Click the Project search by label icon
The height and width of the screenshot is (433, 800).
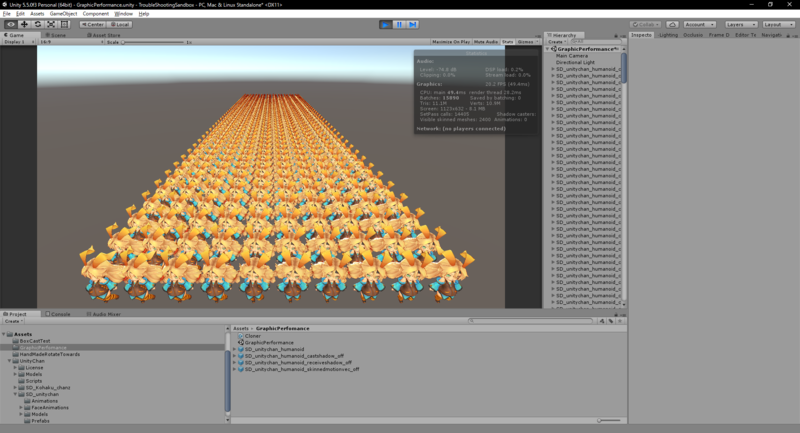(x=611, y=321)
